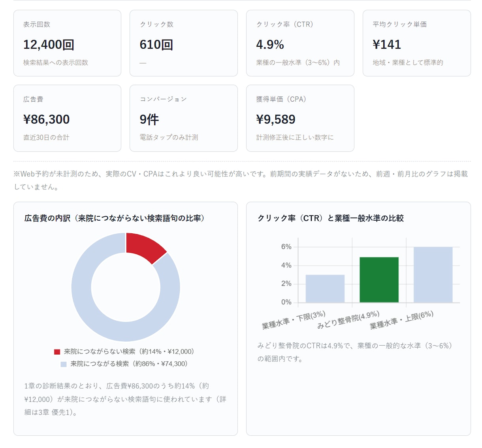Viewport: 482px width, 448px height.
Task: Click the 6% y-axis label
Action: point(286,247)
